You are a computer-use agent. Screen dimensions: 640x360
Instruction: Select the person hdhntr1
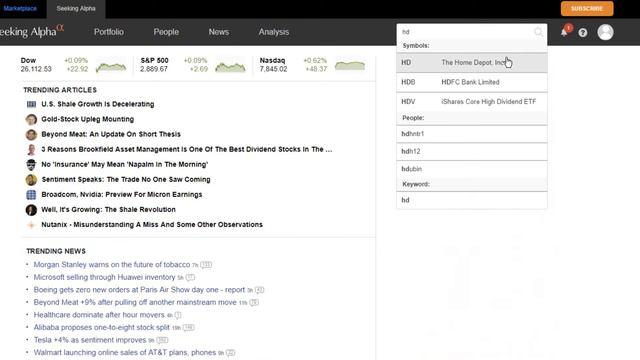[x=472, y=134]
